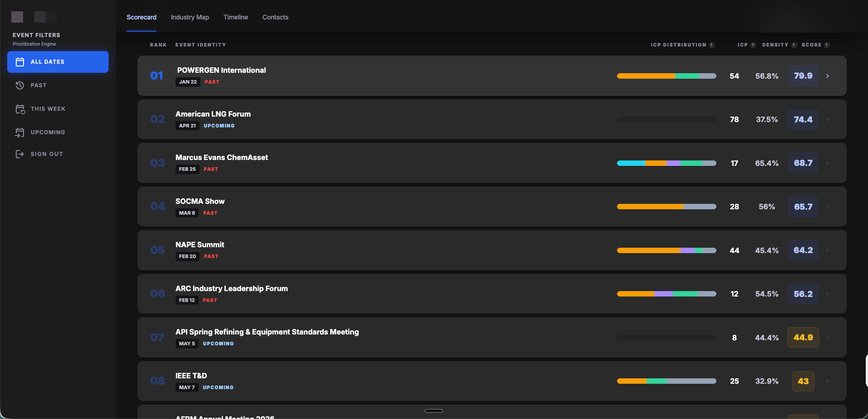Image resolution: width=868 pixels, height=419 pixels.
Task: Click the horizontal scroll handle at bottom
Action: (433, 411)
